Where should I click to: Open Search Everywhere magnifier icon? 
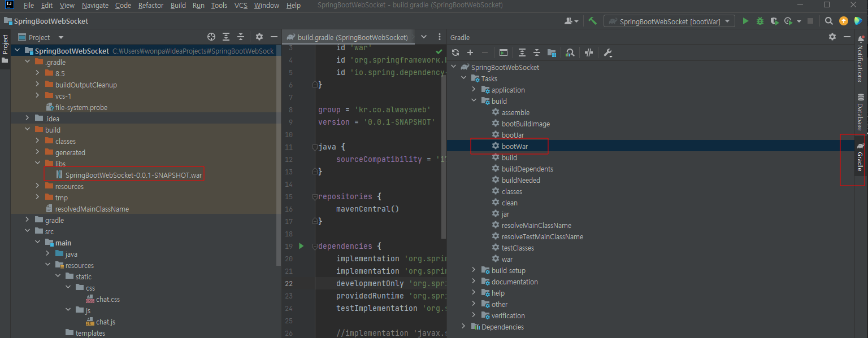(828, 21)
